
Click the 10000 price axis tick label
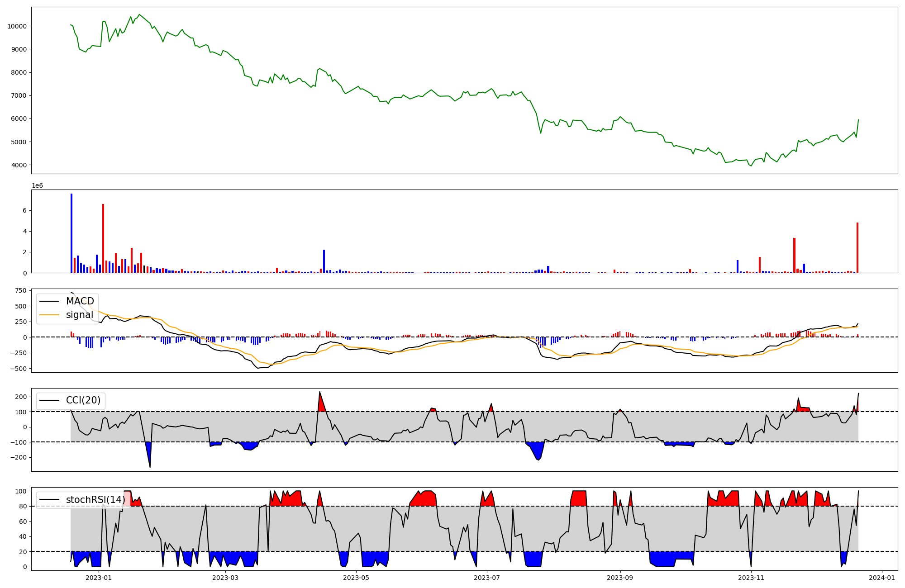click(17, 26)
